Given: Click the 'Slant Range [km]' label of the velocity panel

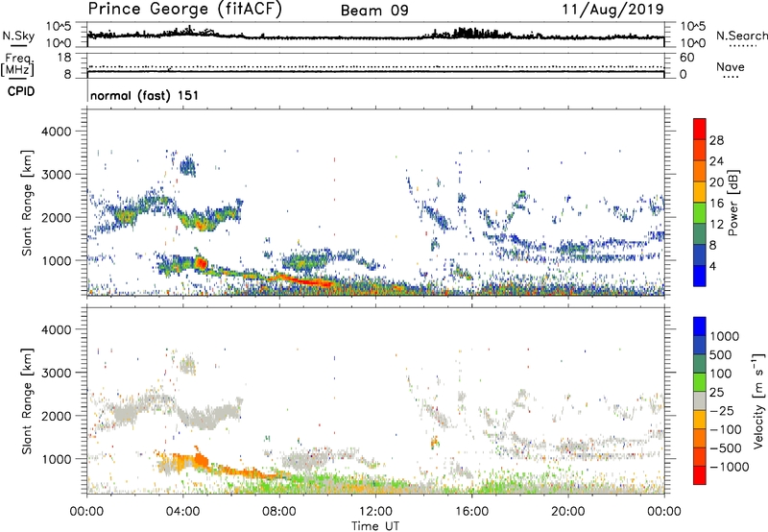Looking at the screenshot, I should point(27,400).
